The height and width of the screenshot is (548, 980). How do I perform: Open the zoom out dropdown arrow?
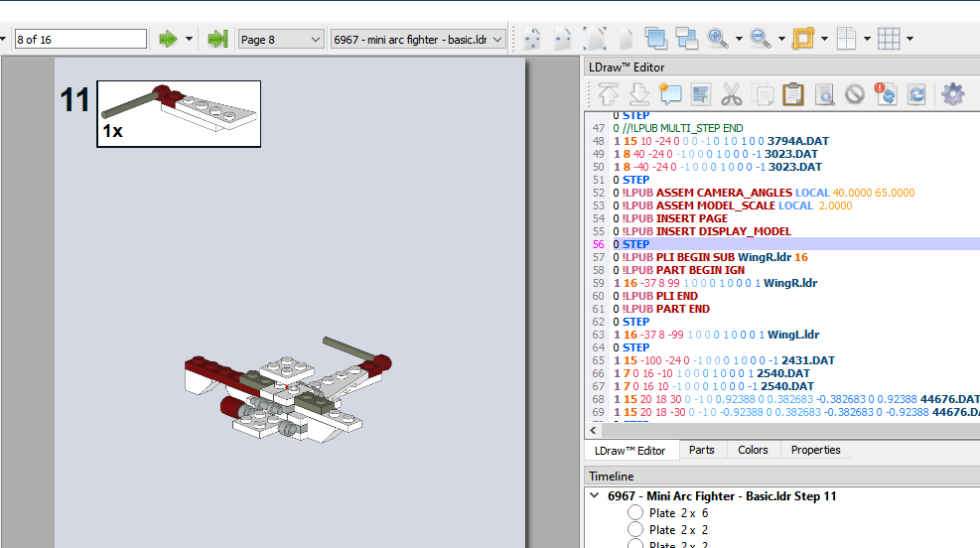tap(781, 39)
